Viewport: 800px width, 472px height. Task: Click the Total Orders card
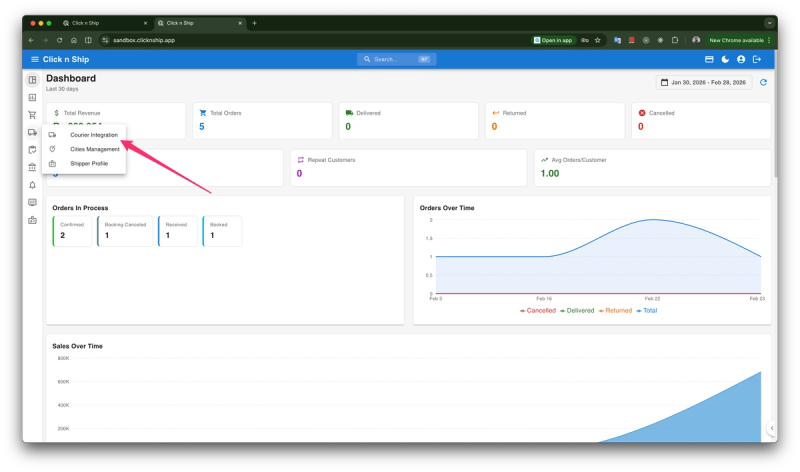tap(262, 120)
